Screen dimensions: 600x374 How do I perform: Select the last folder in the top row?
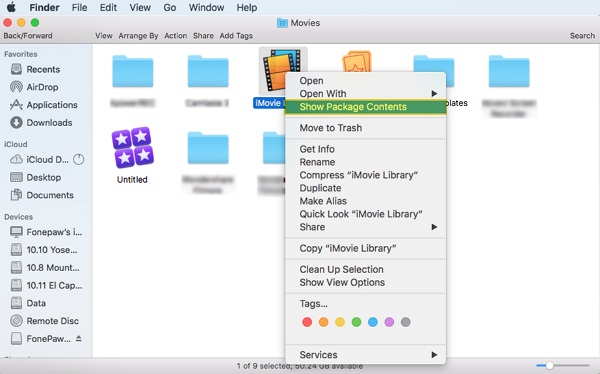tap(509, 72)
